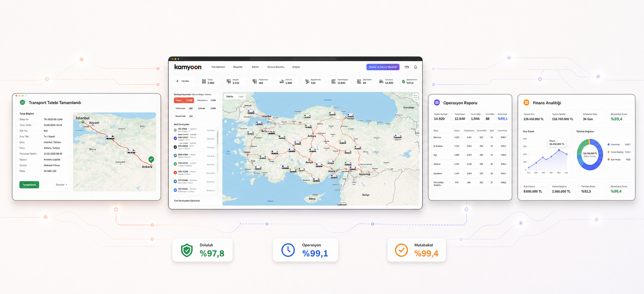Click the Yüklemede 162 stat icon

click(255, 81)
